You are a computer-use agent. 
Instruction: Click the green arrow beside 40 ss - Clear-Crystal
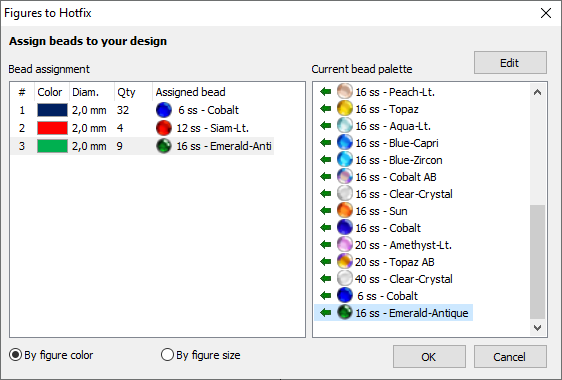point(325,279)
